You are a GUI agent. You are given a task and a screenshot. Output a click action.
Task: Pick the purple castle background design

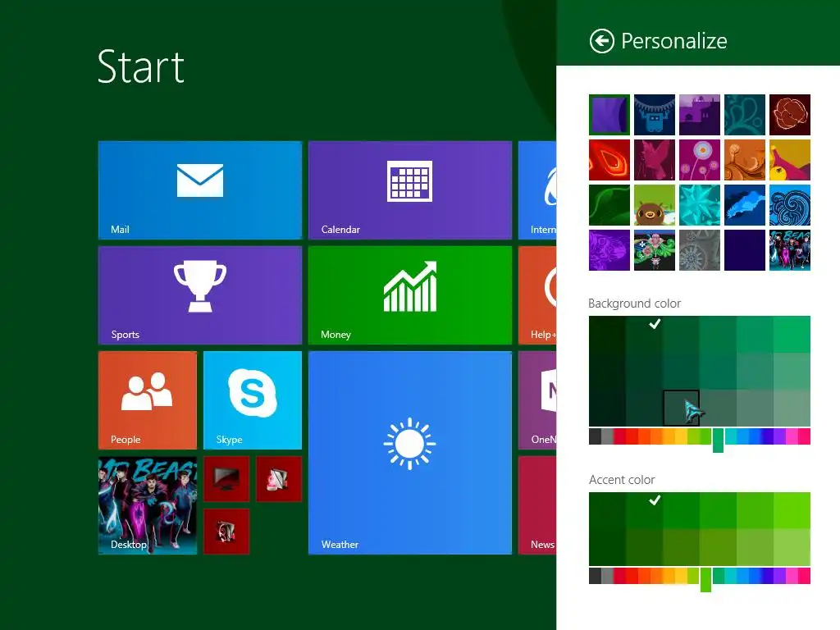pyautogui.click(x=699, y=115)
